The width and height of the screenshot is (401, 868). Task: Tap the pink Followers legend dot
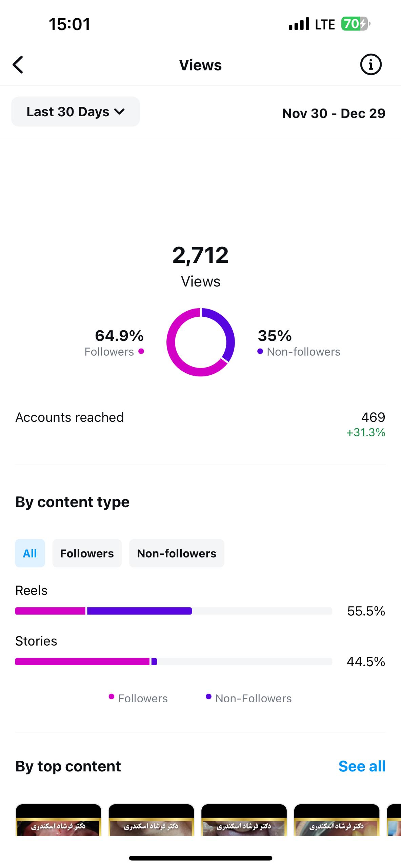(x=141, y=351)
